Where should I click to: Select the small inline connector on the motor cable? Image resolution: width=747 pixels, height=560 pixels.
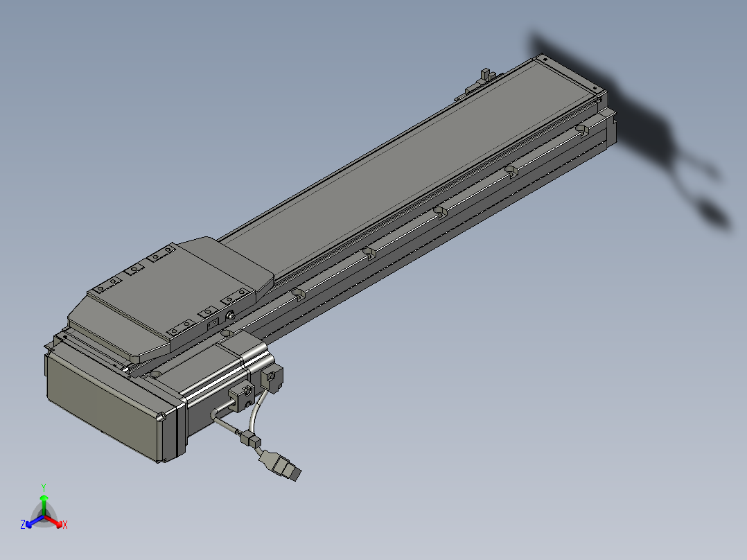point(251,439)
